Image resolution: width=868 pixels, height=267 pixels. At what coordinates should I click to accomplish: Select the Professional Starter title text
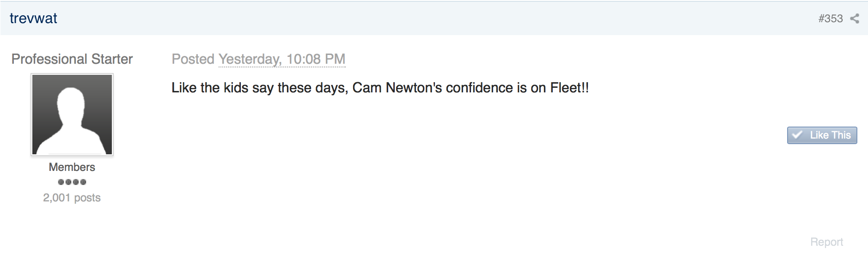pos(72,59)
